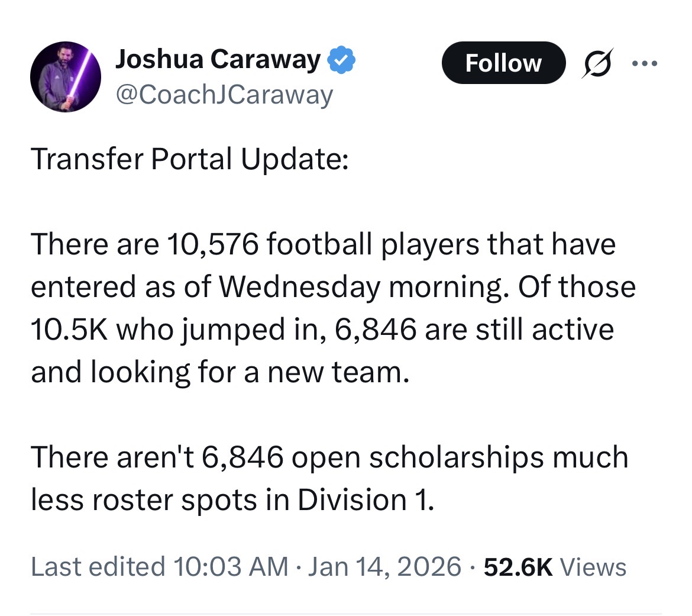Click the Follow button
692x616 pixels.
click(503, 63)
